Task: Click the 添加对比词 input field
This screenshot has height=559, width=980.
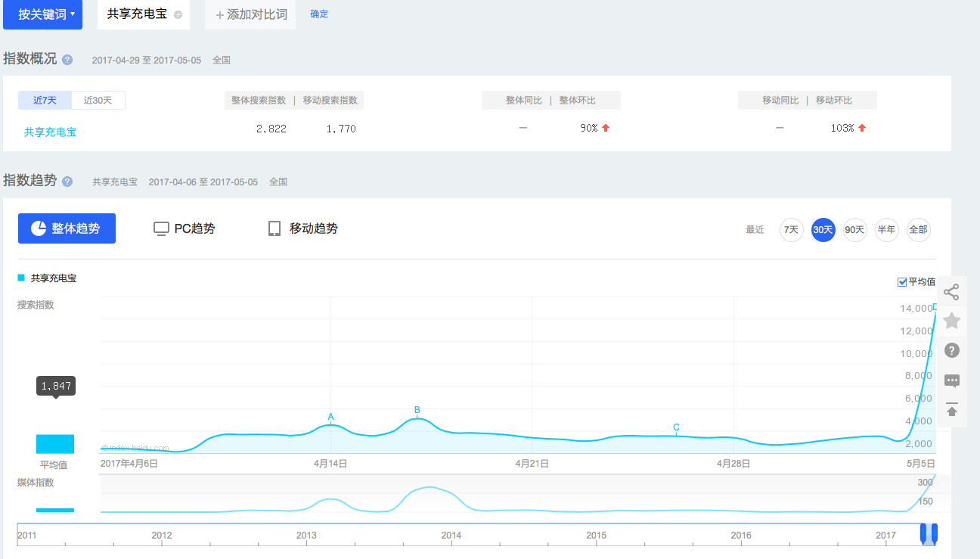Action: tap(251, 14)
